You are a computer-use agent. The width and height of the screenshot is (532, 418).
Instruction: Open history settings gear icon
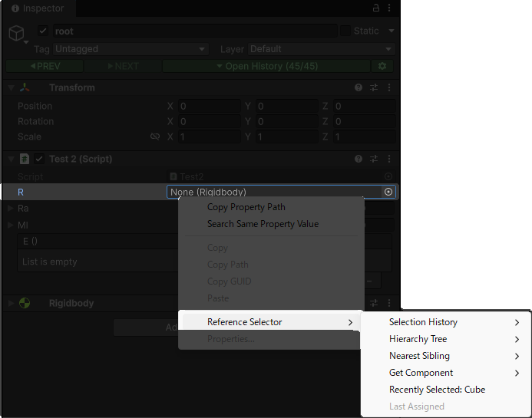[382, 66]
